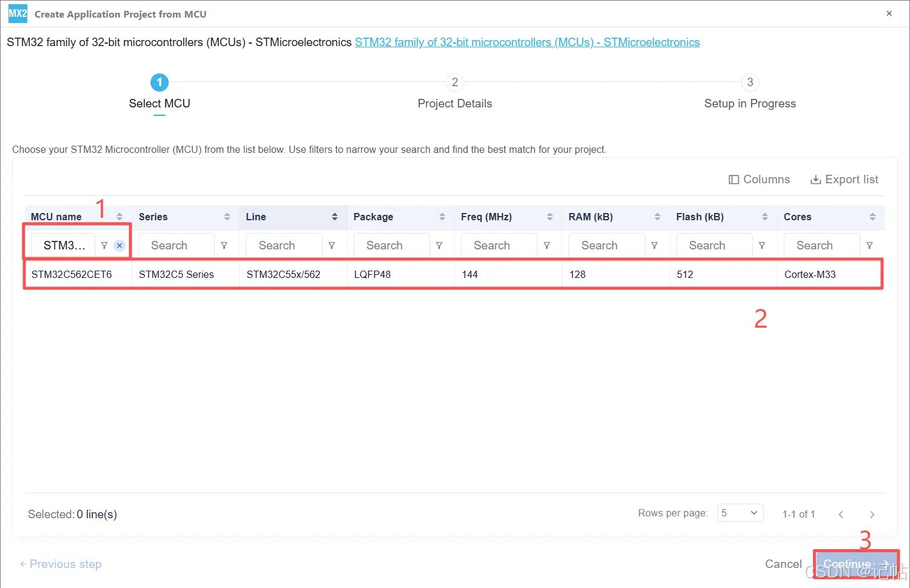Open the RAM (kB) filter funnel
Screen dimensions: 910x588
655,245
